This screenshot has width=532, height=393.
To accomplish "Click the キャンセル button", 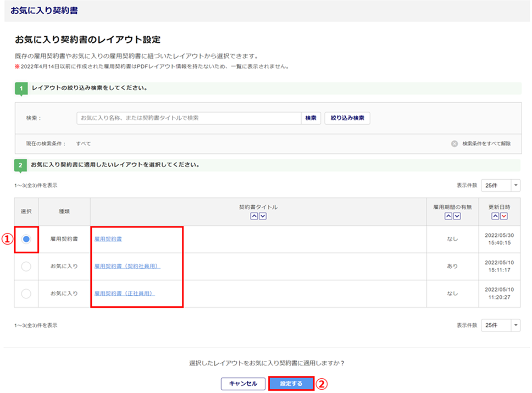I will (240, 384).
